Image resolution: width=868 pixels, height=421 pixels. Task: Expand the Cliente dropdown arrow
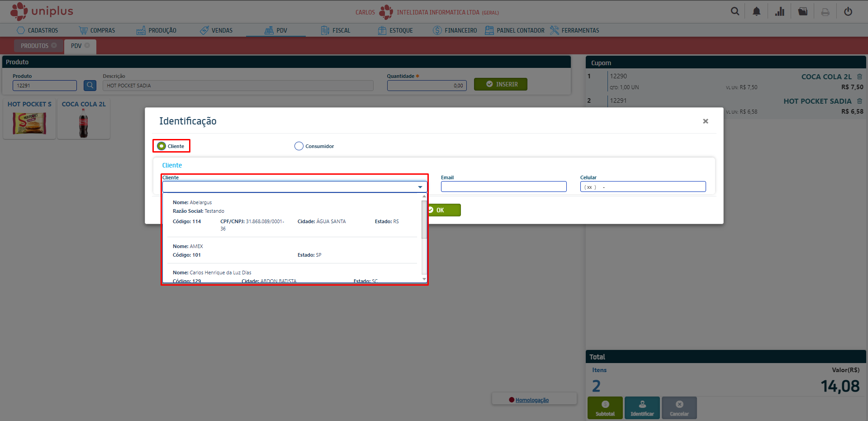tap(420, 187)
